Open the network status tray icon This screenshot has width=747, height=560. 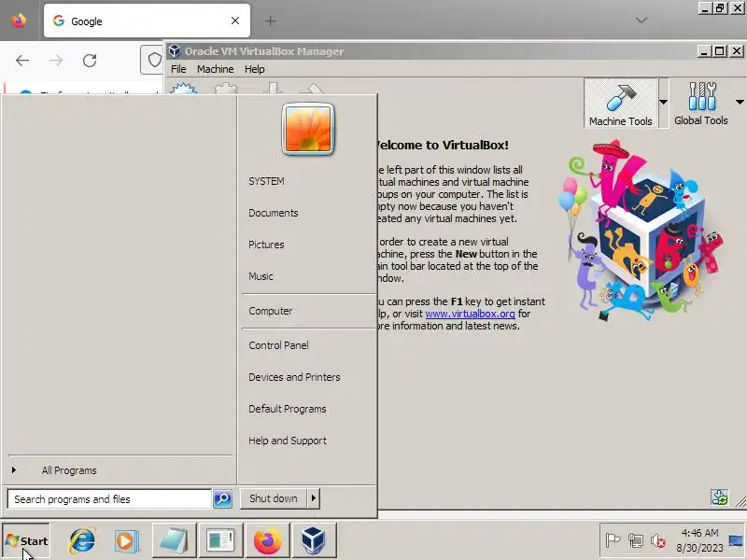[636, 540]
